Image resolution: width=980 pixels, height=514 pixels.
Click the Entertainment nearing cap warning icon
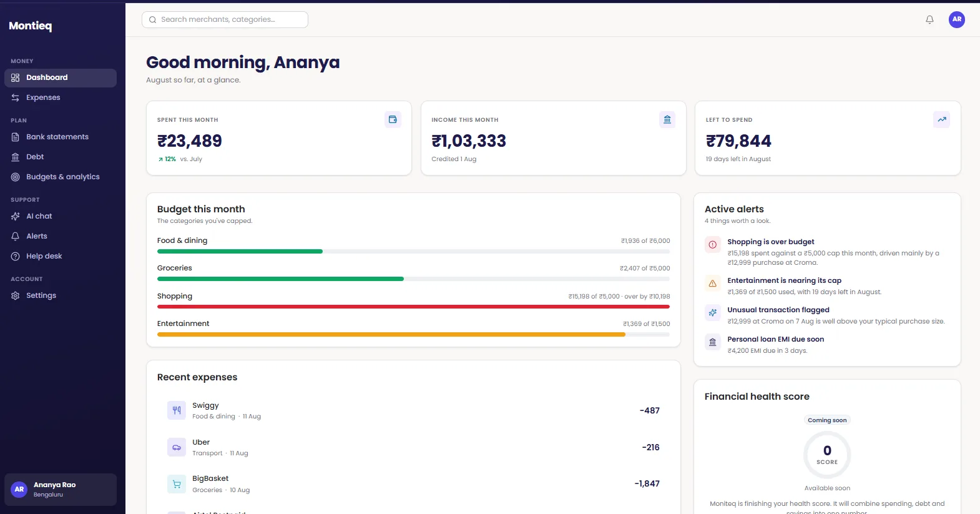coord(713,284)
